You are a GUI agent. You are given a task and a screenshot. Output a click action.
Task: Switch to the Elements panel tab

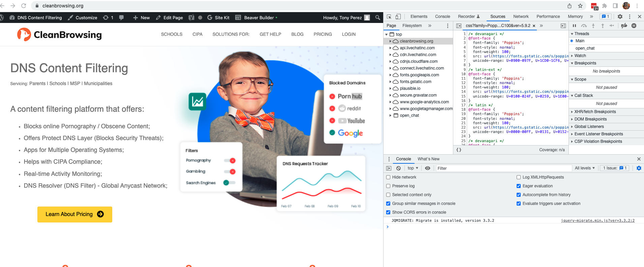[419, 17]
